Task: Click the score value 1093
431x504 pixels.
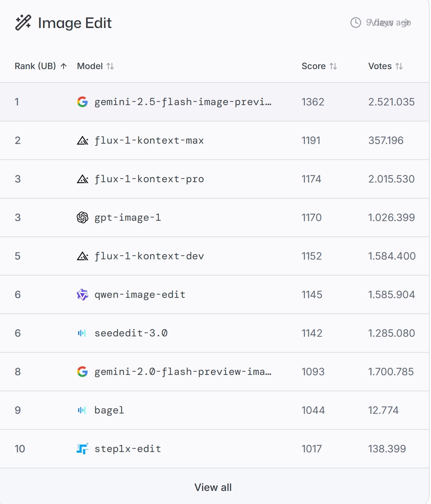Action: [313, 372]
